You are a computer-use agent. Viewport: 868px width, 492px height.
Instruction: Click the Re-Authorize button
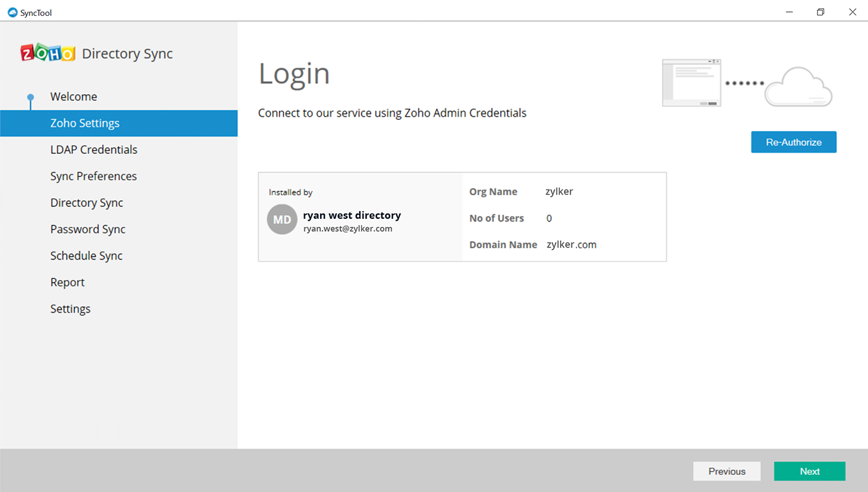click(793, 142)
